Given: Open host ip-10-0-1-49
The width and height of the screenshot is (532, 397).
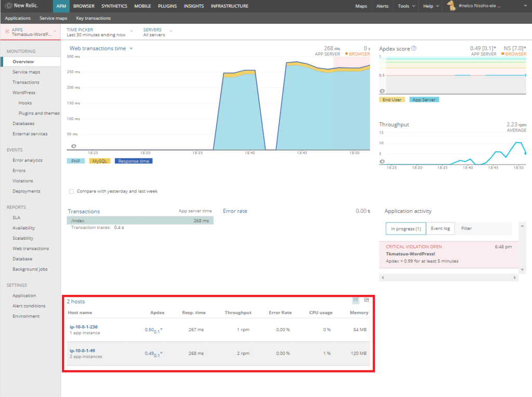Looking at the screenshot, I should [82, 350].
